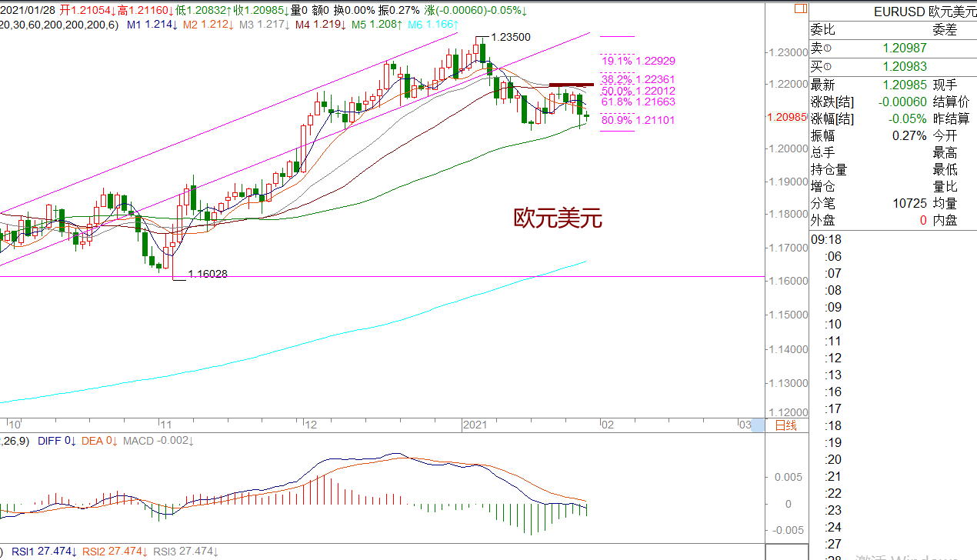Click the open price 开1.21054
The height and width of the screenshot is (560, 977).
tap(88, 11)
